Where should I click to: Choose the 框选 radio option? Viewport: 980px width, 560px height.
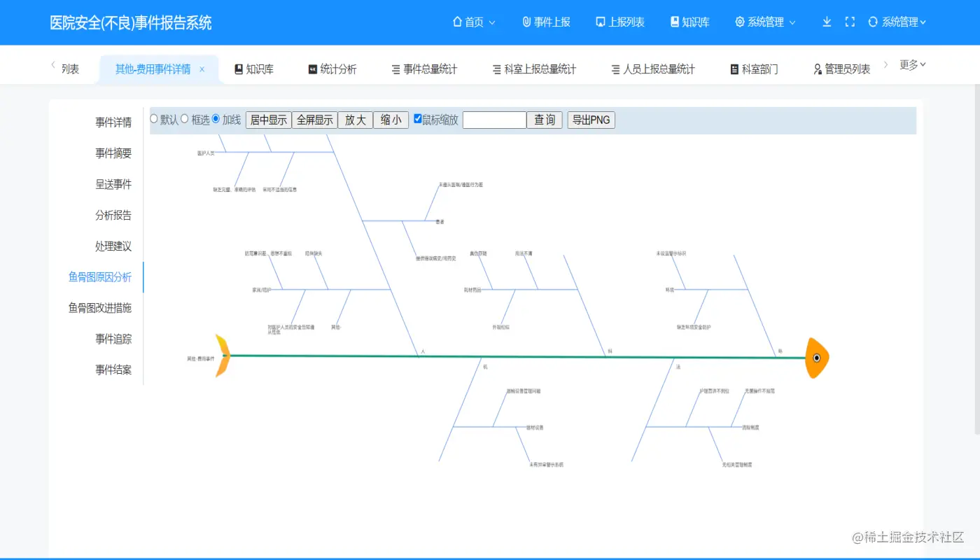[x=183, y=119]
